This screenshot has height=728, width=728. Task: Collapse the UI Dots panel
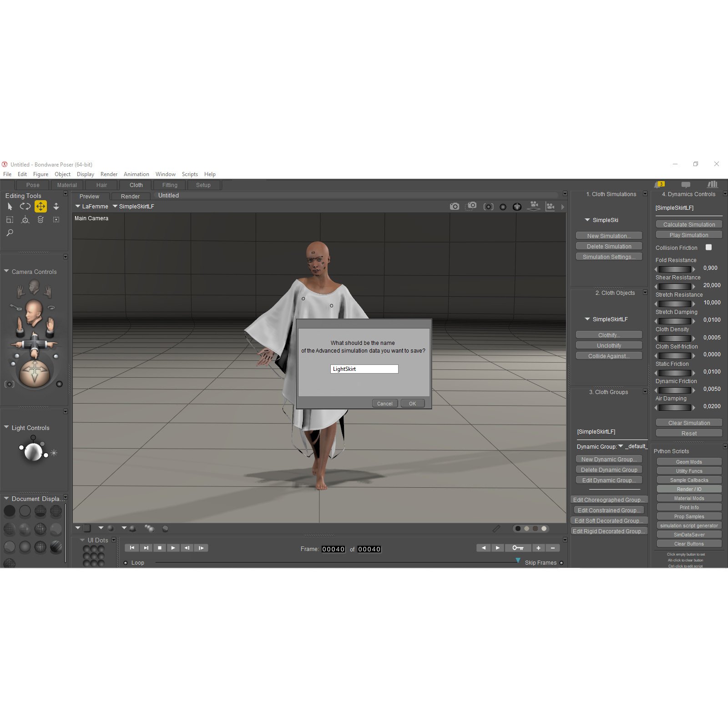[82, 540]
